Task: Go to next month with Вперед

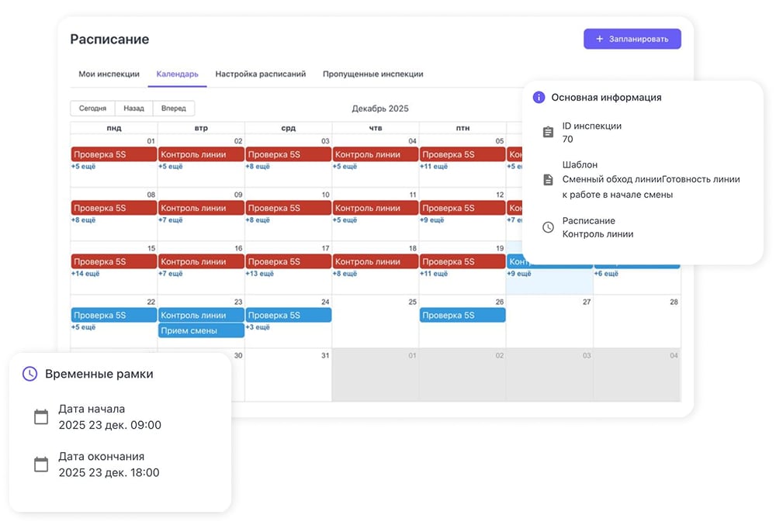Action: [174, 109]
